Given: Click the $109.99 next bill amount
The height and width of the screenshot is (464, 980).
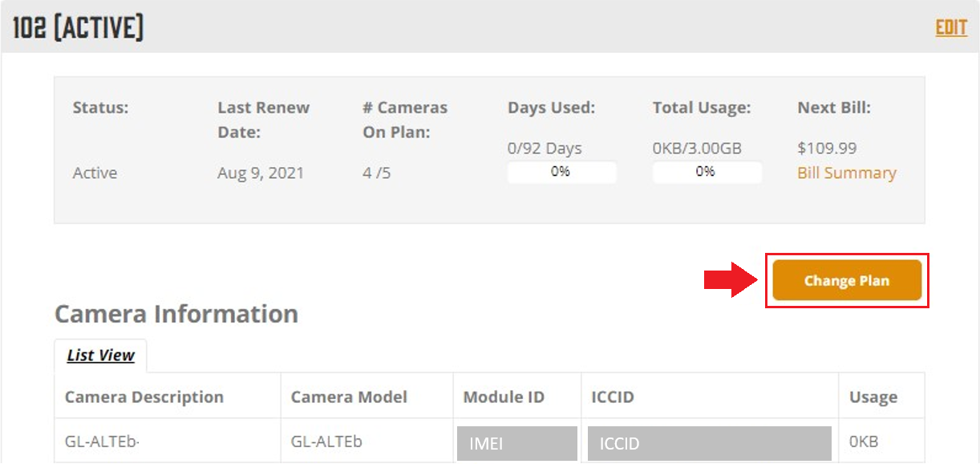Looking at the screenshot, I should [827, 149].
